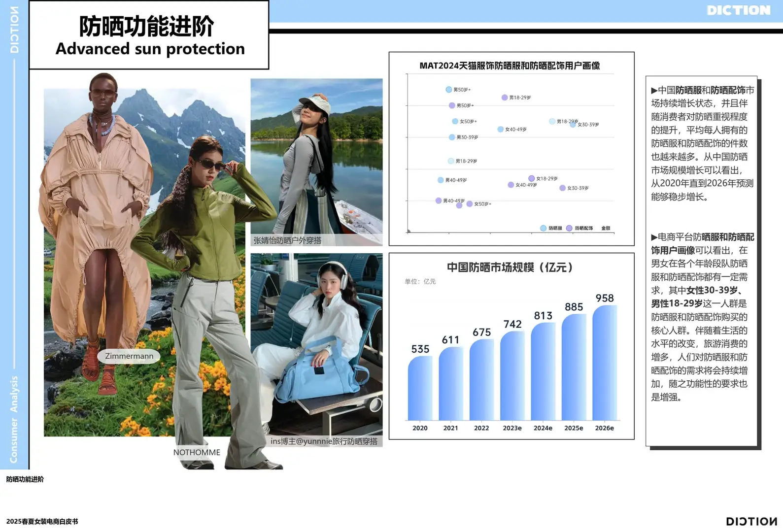Click the purple 女30-39岁 data point
The height and width of the screenshot is (532, 783).
click(x=562, y=188)
